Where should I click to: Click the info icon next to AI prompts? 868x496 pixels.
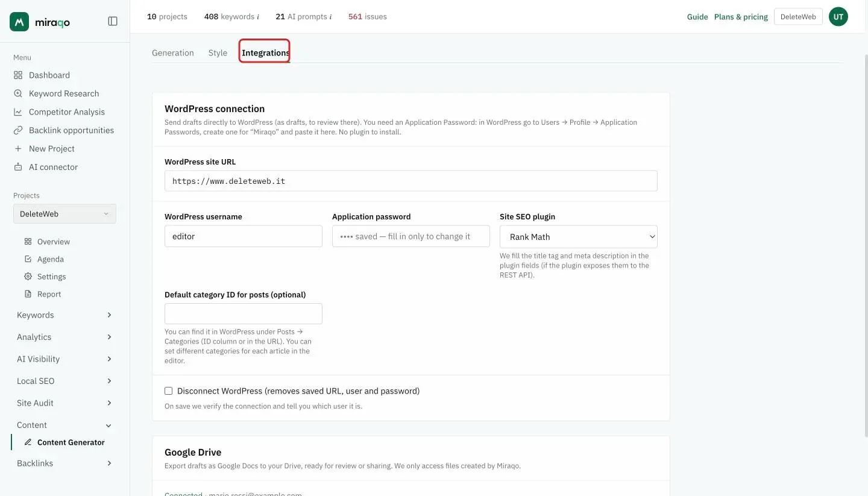pyautogui.click(x=330, y=17)
